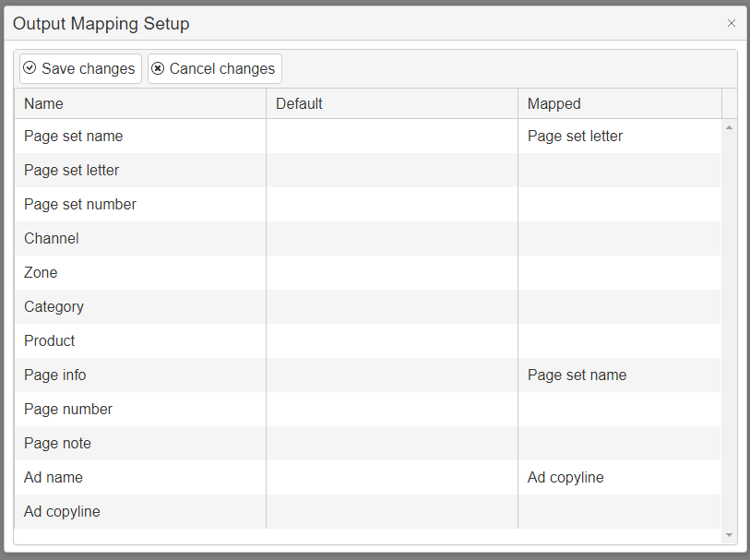This screenshot has height=560, width=750.
Task: Click the Cancel changes X icon
Action: pyautogui.click(x=158, y=68)
